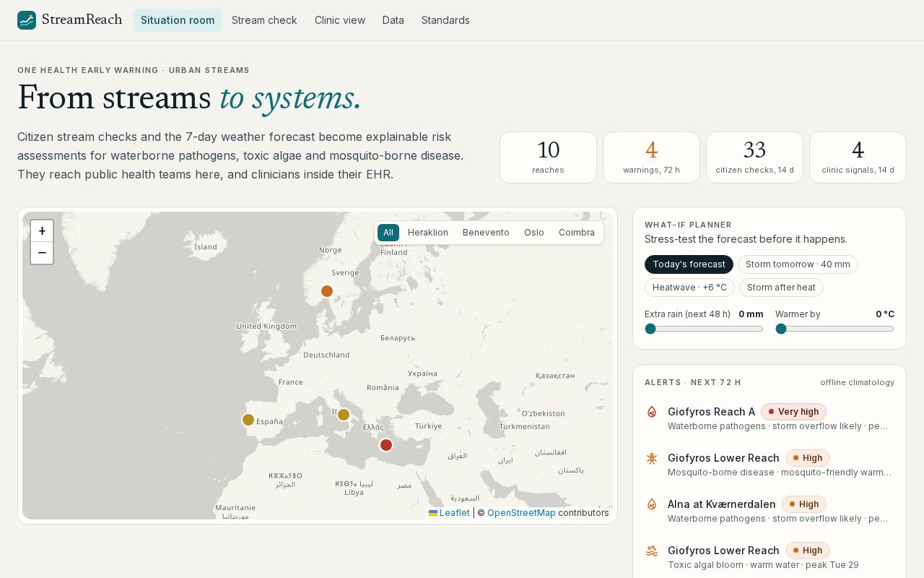Image resolution: width=924 pixels, height=578 pixels.
Task: Choose the Heatwave +6 °C scenario
Action: [689, 288]
